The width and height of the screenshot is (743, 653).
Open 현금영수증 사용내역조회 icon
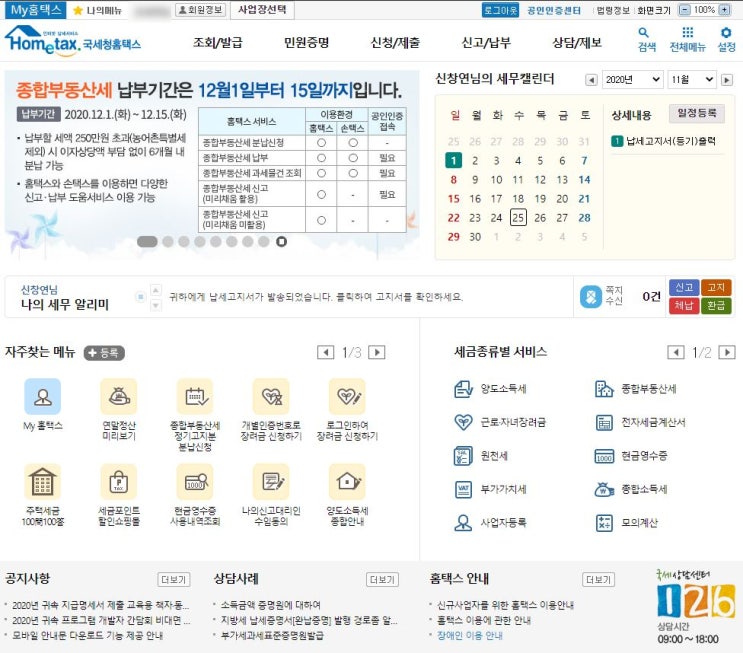pyautogui.click(x=195, y=482)
